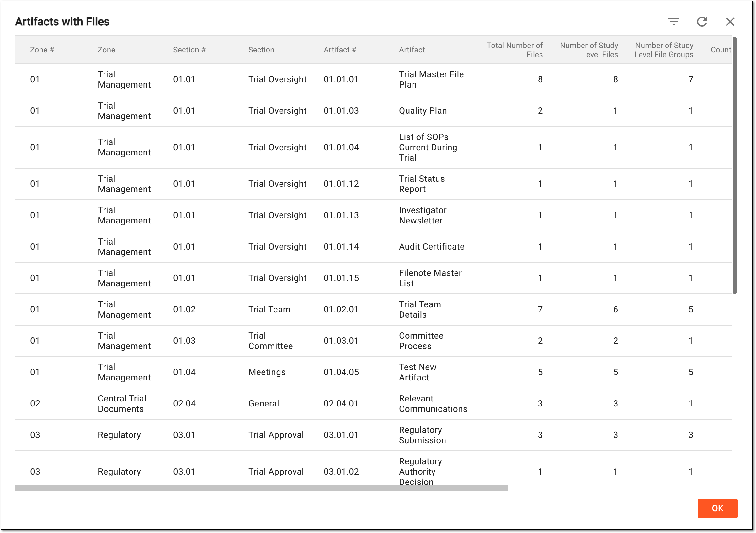Click artifact number 01.01.13
This screenshot has height=533, width=756.
(x=341, y=215)
